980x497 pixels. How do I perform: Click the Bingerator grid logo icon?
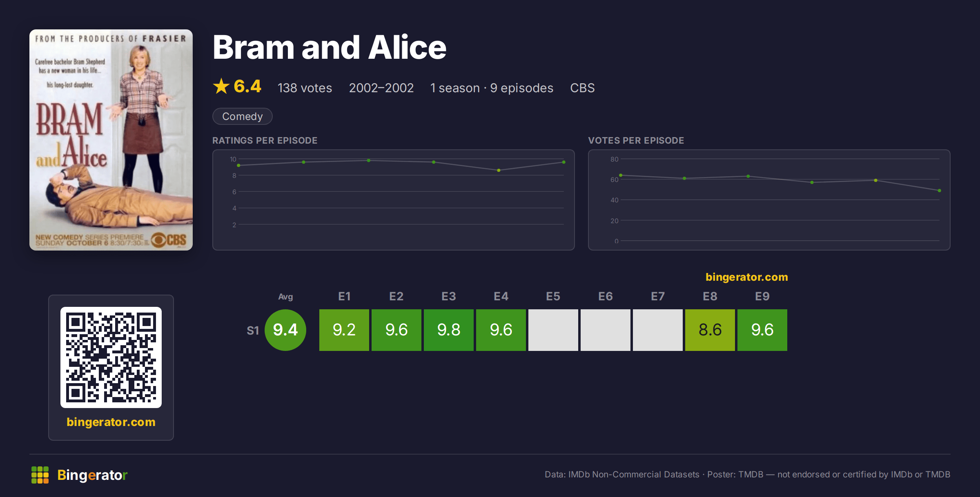(40, 475)
